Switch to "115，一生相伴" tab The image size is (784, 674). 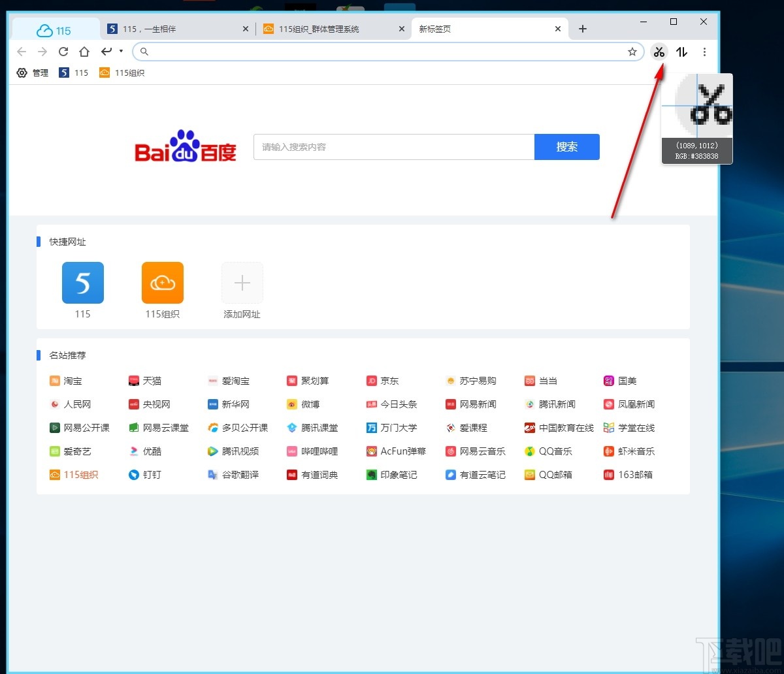[177, 29]
